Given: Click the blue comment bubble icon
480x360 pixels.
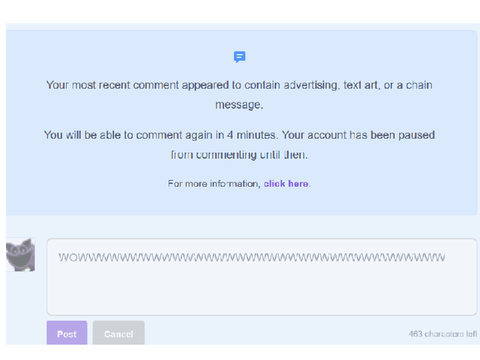Looking at the screenshot, I should click(240, 57).
